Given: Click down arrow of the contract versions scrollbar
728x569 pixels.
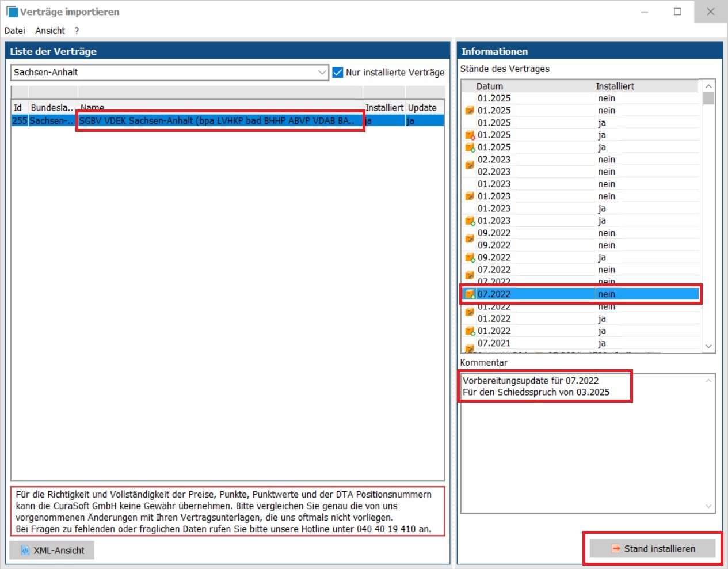Looking at the screenshot, I should (708, 346).
